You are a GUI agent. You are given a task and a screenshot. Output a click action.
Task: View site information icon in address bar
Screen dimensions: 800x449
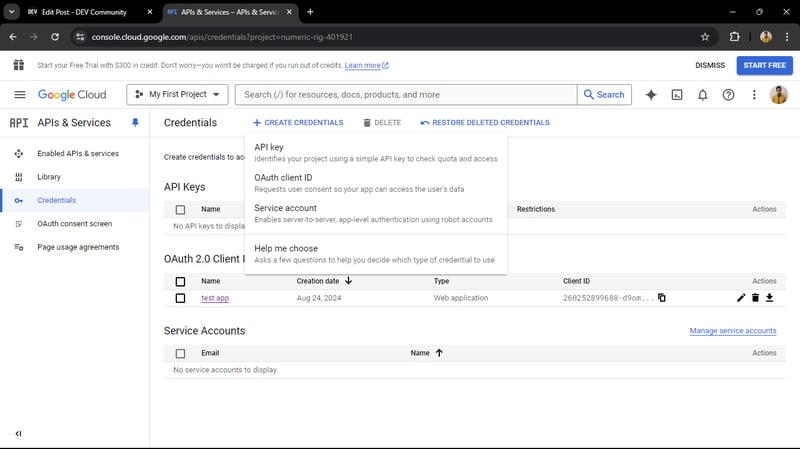point(80,37)
